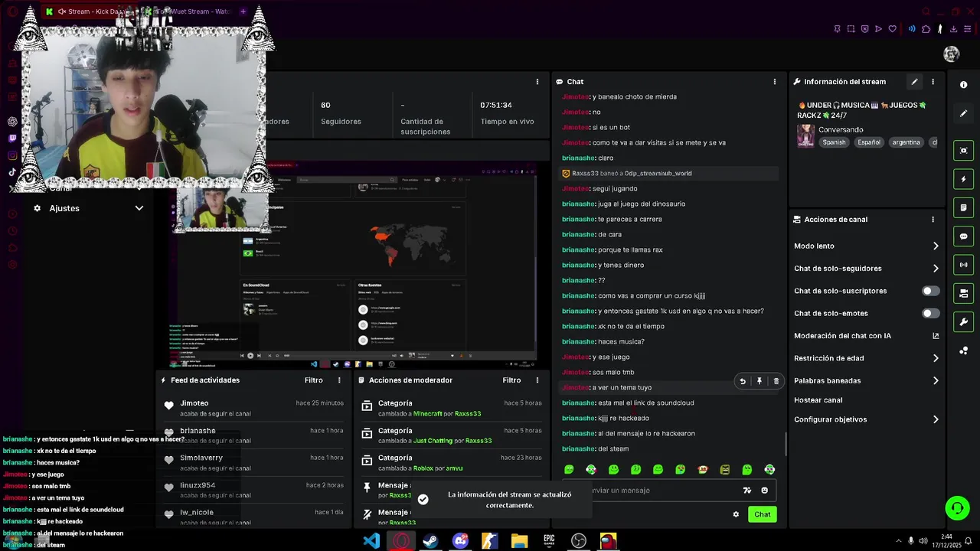
Task: Click the Conversando category thumbnail
Action: click(805, 135)
